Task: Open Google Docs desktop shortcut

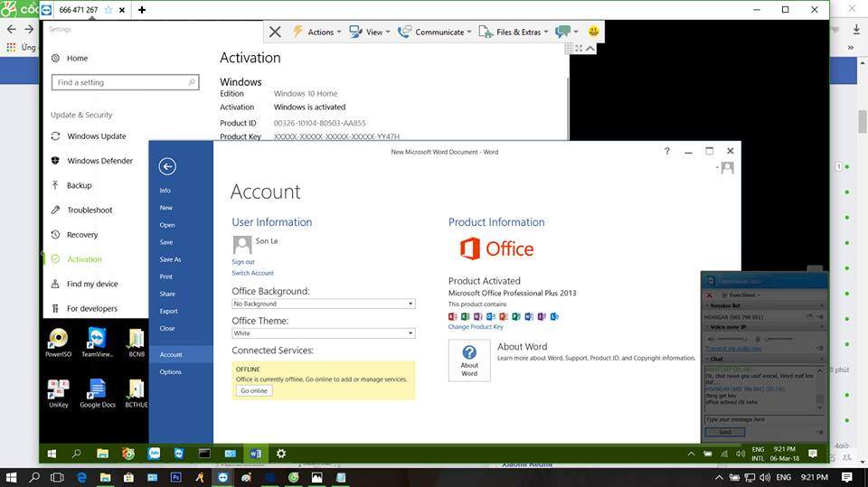Action: tap(97, 392)
